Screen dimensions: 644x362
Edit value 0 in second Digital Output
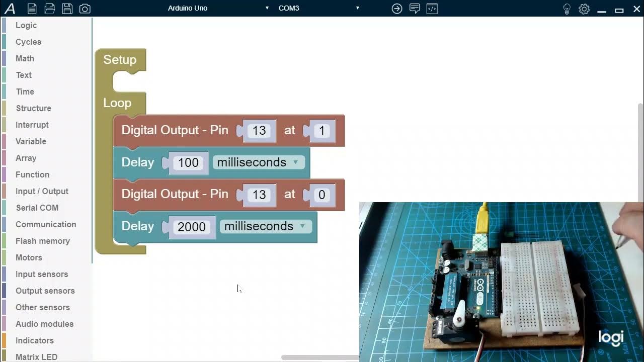point(322,195)
